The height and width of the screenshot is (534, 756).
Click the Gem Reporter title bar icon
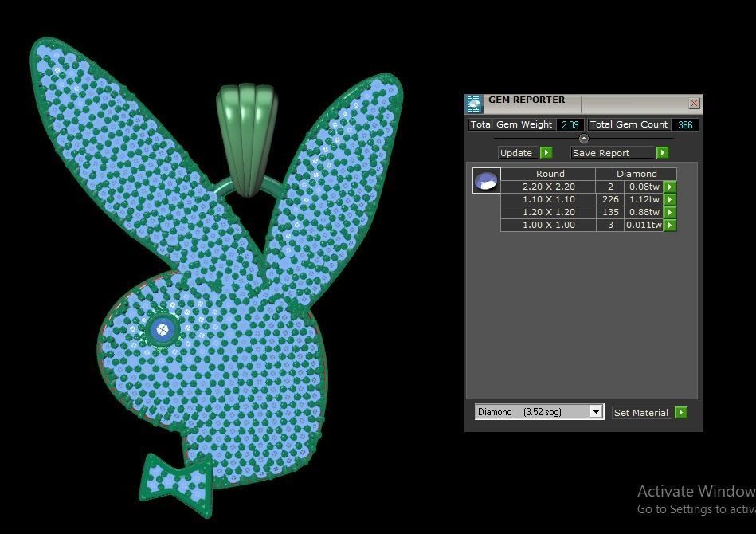(x=474, y=104)
